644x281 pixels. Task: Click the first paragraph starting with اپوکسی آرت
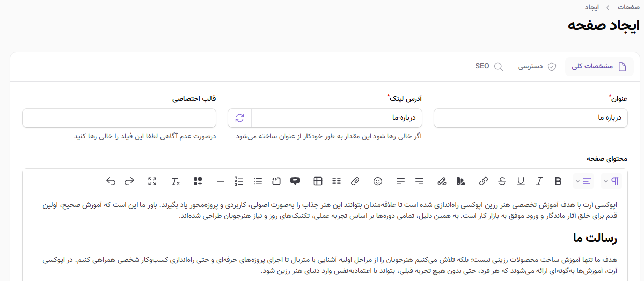[330, 210]
